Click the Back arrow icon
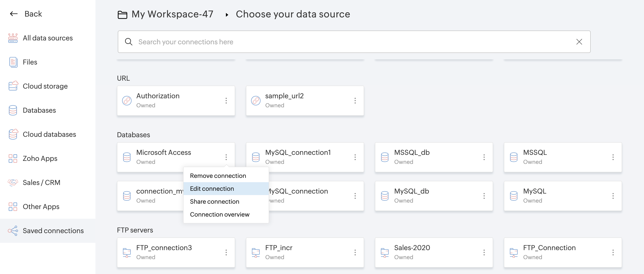This screenshot has width=644, height=274. pos(14,14)
